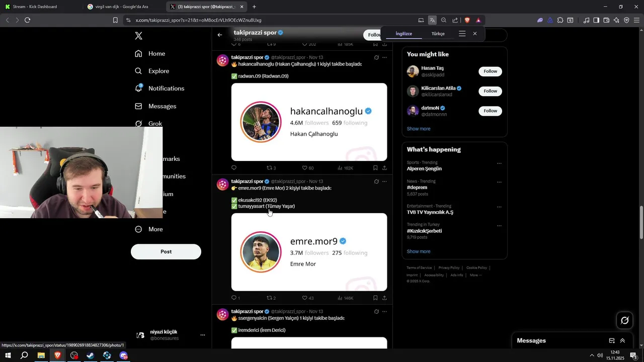The width and height of the screenshot is (644, 362).
Task: Repost the hakancalhanoglu post
Action: tap(271, 168)
